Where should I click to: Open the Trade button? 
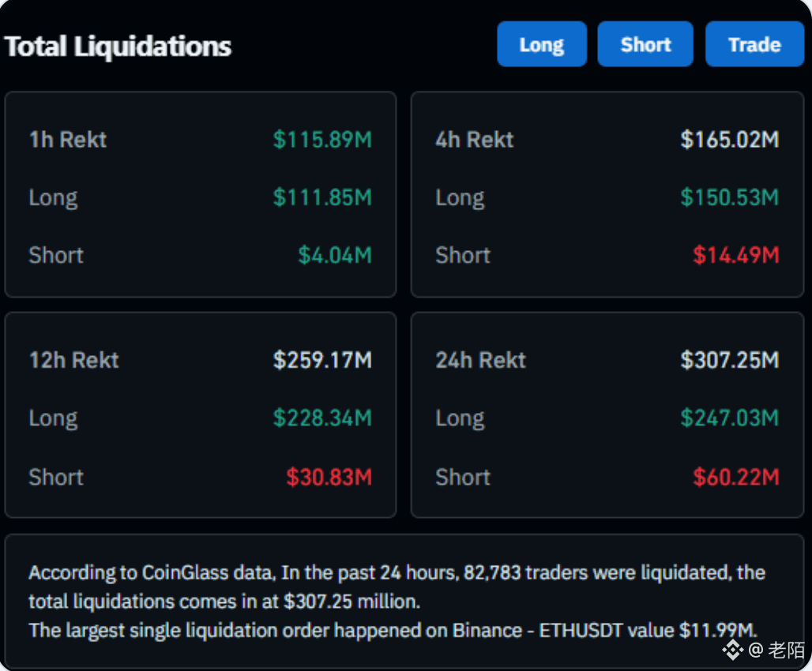coord(754,44)
